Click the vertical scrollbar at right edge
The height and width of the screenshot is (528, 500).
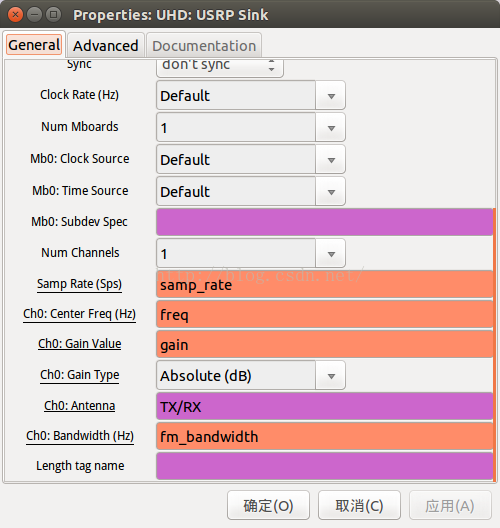click(495, 344)
